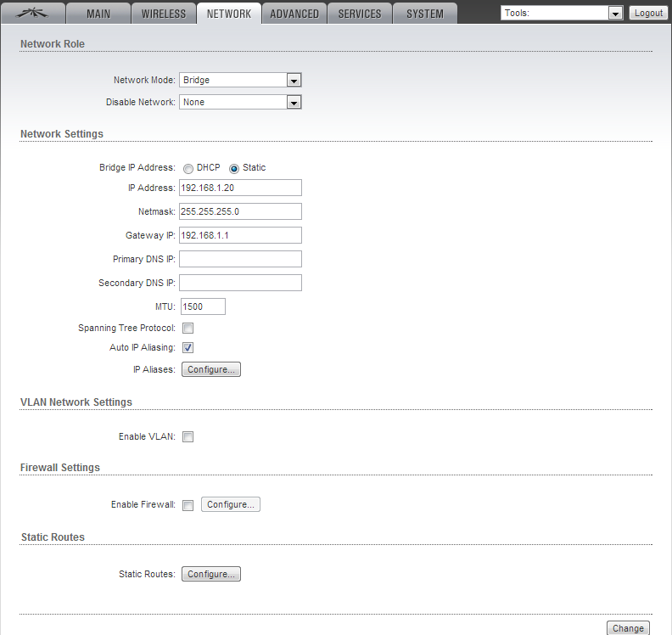
Task: Tick the Enable Firewall checkbox
Action: coord(188,505)
